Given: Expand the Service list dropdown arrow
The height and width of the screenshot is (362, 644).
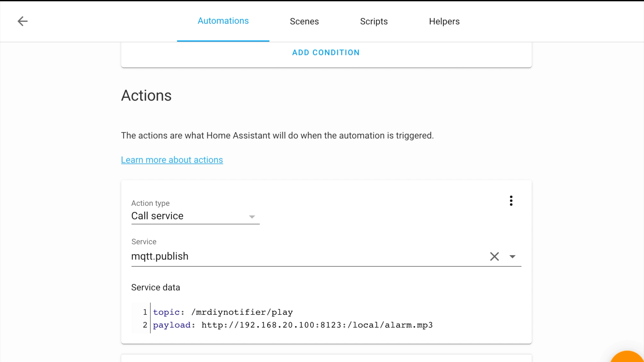Looking at the screenshot, I should pos(512,257).
